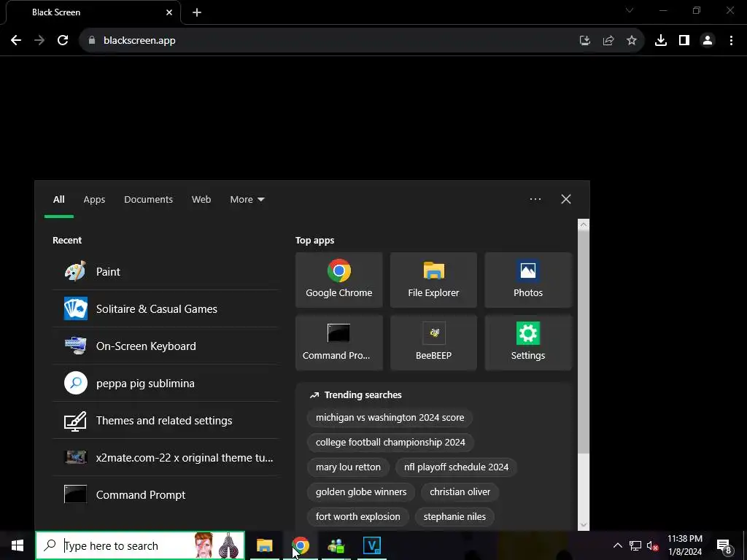
Task: Go back in Chrome
Action: click(x=16, y=41)
